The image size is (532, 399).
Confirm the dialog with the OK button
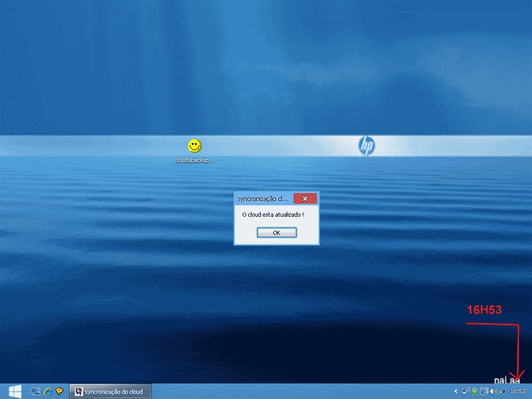click(277, 233)
